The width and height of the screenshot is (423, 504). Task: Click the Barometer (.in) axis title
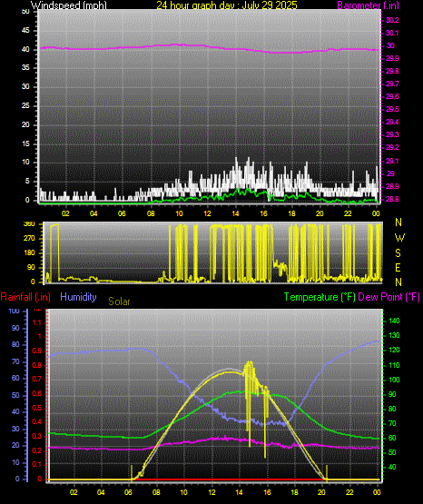click(x=368, y=5)
